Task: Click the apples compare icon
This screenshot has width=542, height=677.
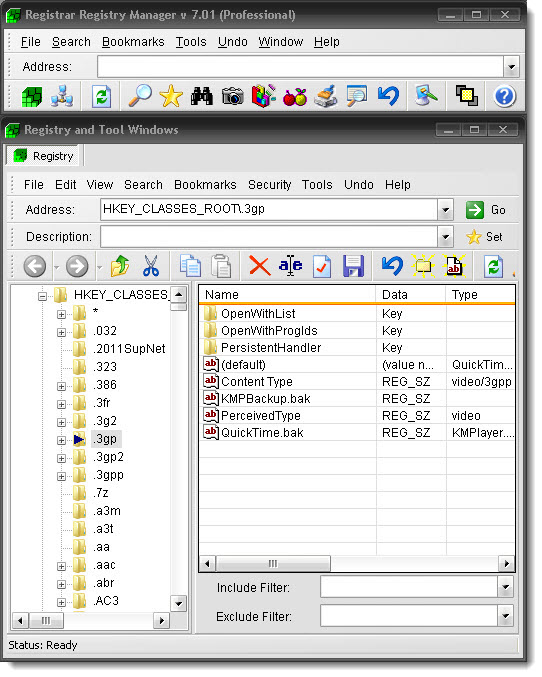Action: coord(295,97)
